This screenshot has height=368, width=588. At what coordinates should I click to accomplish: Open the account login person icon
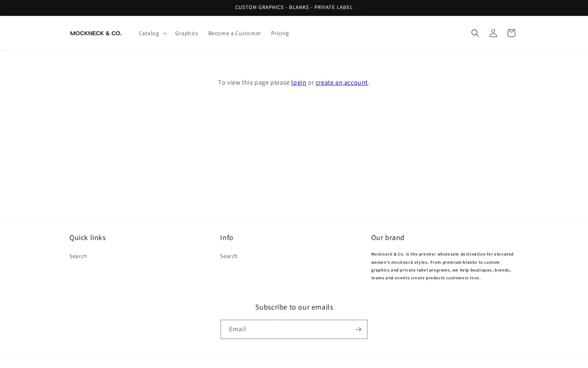click(x=493, y=33)
